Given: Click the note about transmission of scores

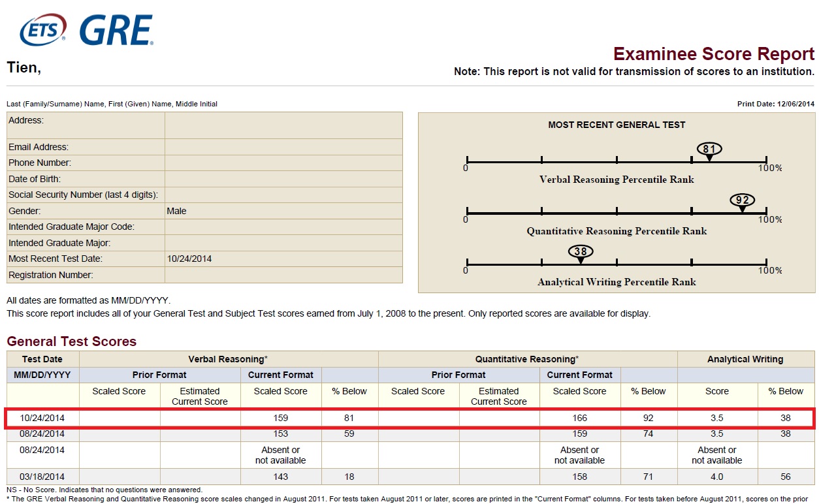Looking at the screenshot, I should point(634,72).
